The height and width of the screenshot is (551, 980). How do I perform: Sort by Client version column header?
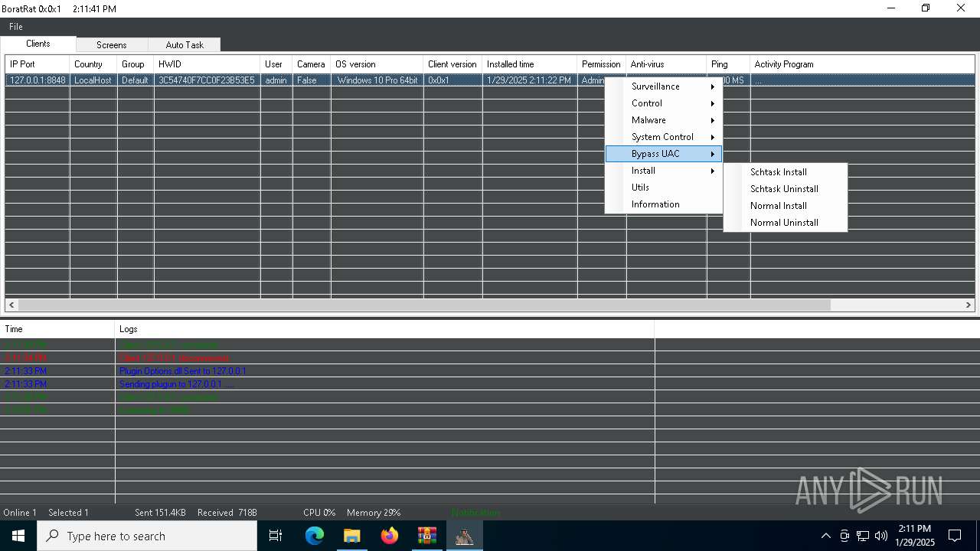(x=452, y=64)
